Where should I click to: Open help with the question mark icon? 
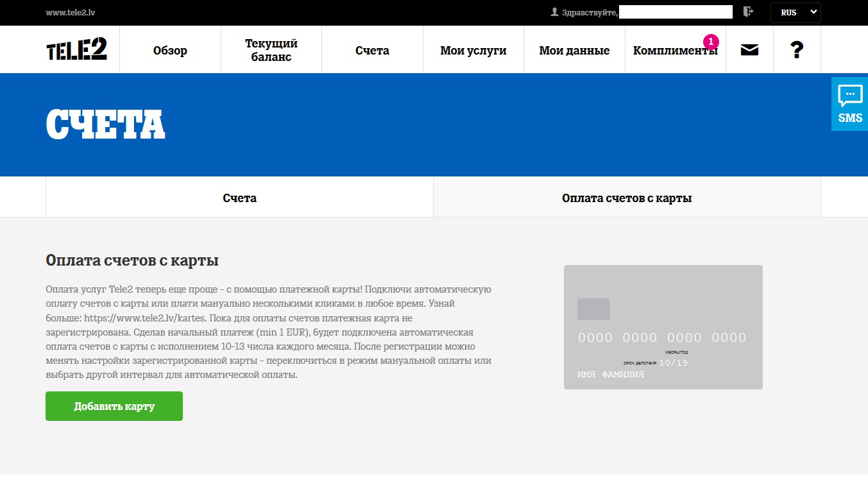pos(797,50)
